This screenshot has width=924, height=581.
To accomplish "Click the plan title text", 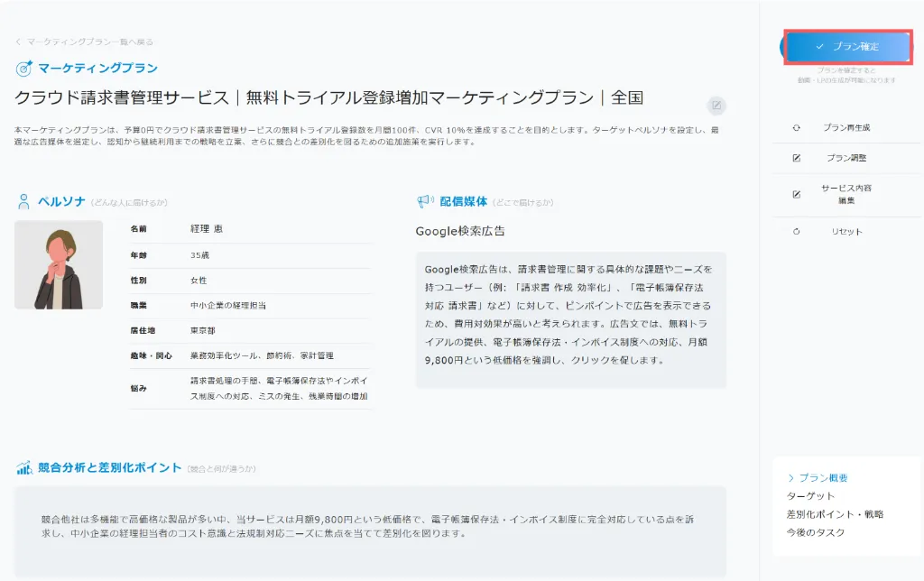I will tap(328, 97).
